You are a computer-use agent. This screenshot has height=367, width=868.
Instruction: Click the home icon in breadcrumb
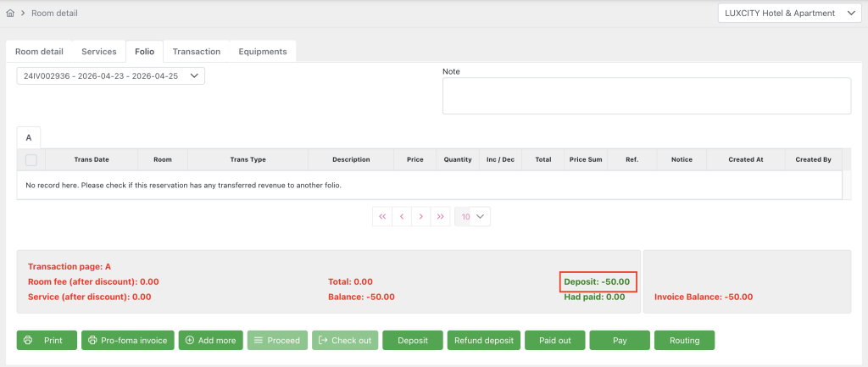pos(10,14)
